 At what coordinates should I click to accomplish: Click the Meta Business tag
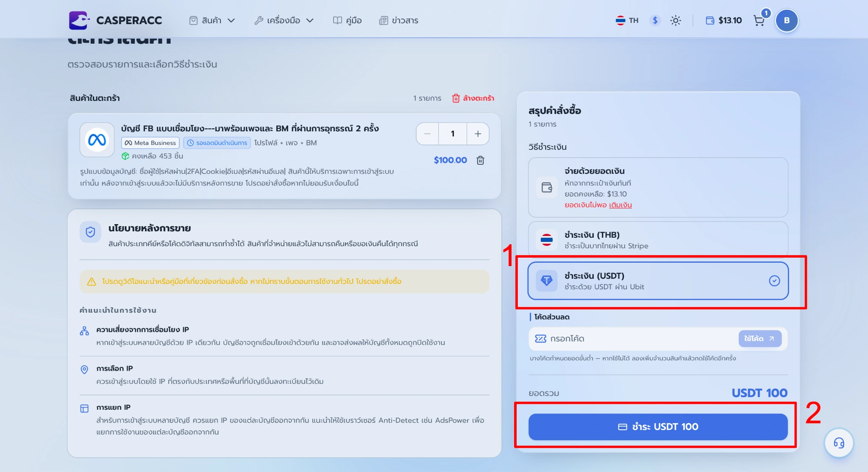(150, 143)
